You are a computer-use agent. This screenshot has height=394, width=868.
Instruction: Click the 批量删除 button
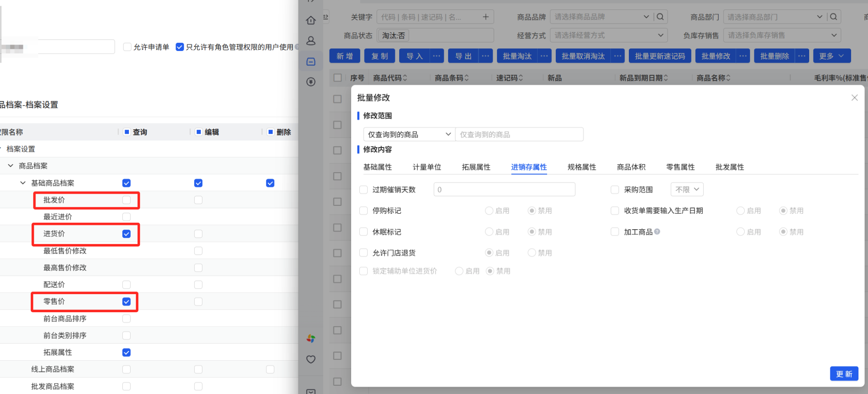coord(775,56)
